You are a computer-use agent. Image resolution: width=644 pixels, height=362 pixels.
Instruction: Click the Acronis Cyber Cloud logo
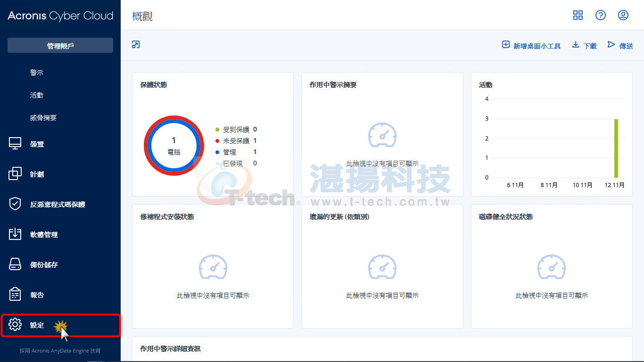(60, 16)
